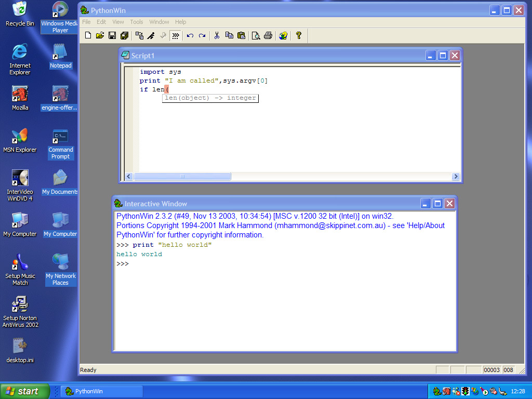
Task: Click the Script1 scroll left arrow
Action: pos(129,177)
